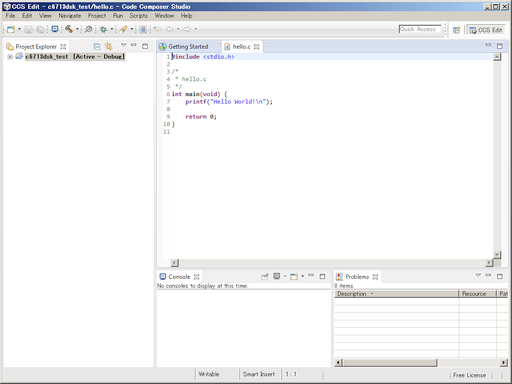Click the Save All toolbar icon
Viewport: 512px width, 384px height.
tap(40, 29)
